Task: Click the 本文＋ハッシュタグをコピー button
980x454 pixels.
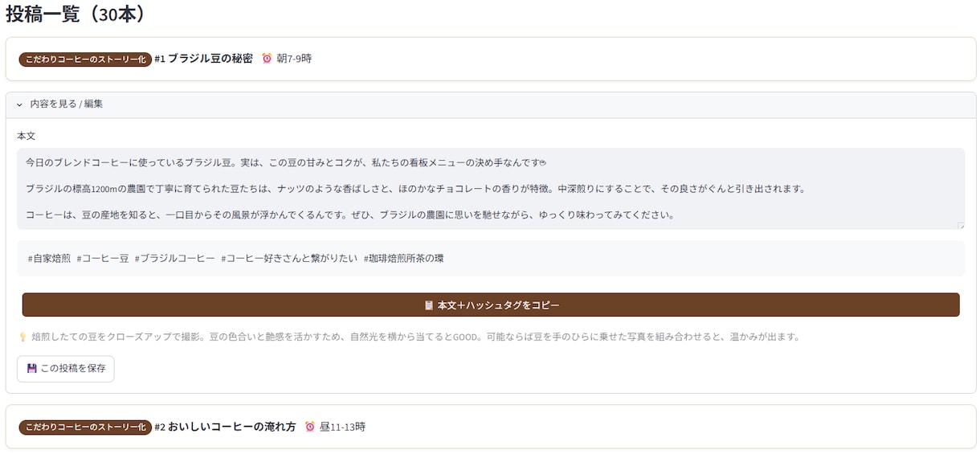Action: (490, 305)
